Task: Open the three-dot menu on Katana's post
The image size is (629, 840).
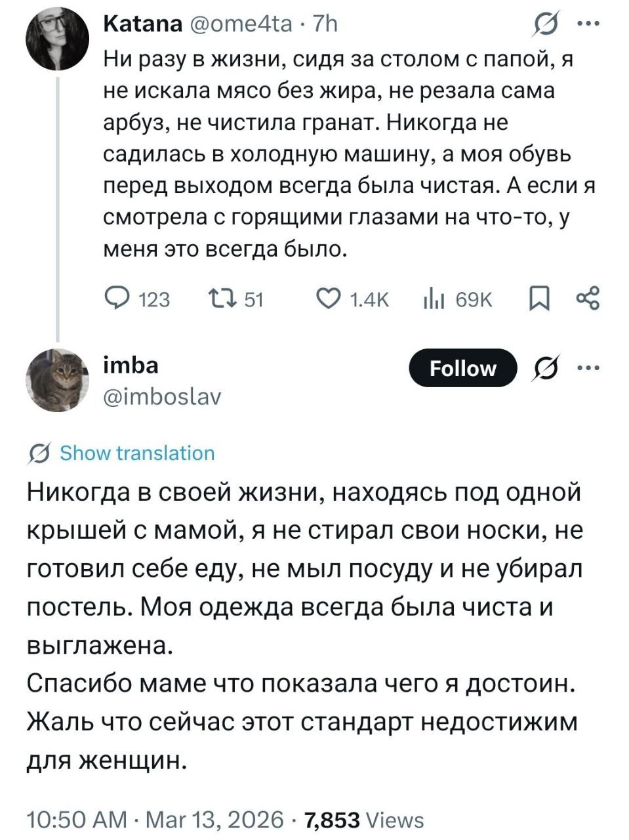Action: tap(587, 24)
